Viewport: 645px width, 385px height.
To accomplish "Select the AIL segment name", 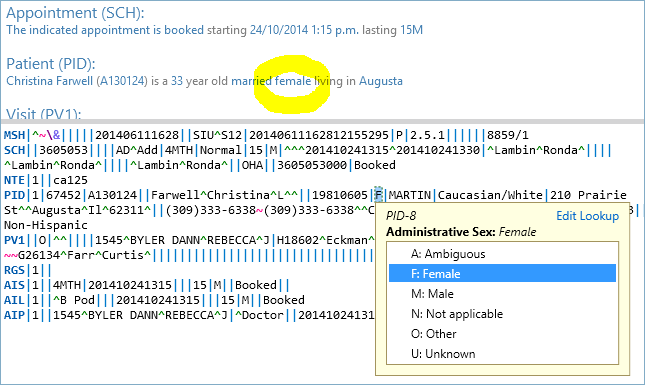I will click(x=14, y=300).
